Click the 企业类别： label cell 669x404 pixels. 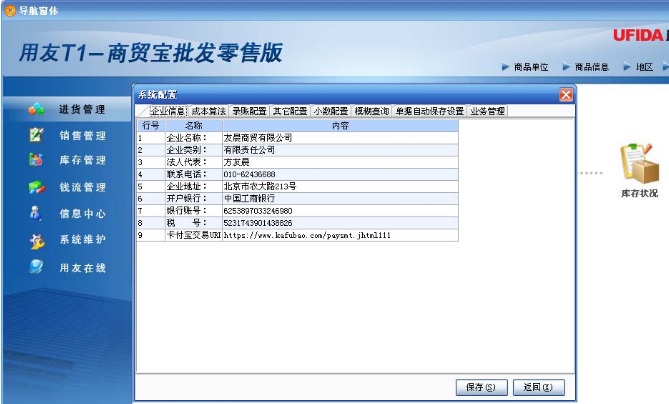[194, 150]
